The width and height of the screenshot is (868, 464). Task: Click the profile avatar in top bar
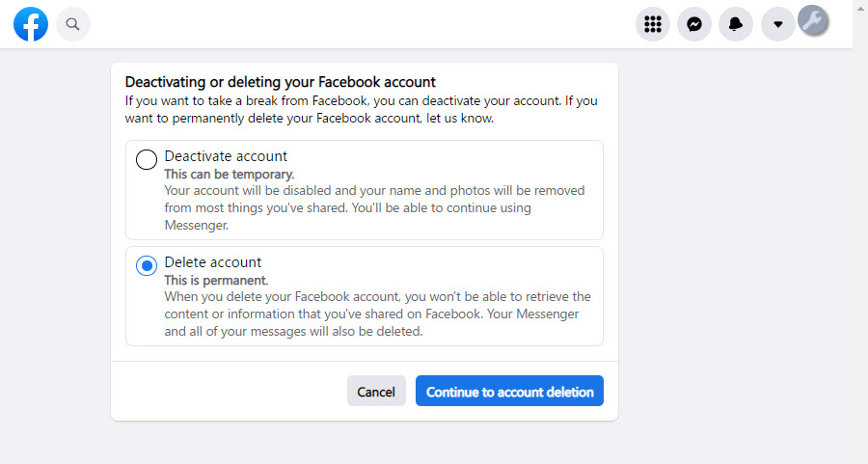click(814, 20)
